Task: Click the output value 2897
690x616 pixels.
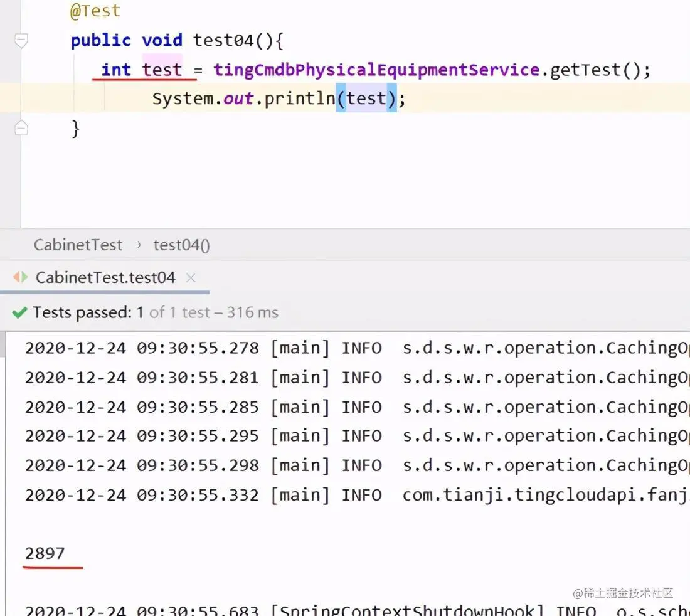Action: [x=45, y=553]
